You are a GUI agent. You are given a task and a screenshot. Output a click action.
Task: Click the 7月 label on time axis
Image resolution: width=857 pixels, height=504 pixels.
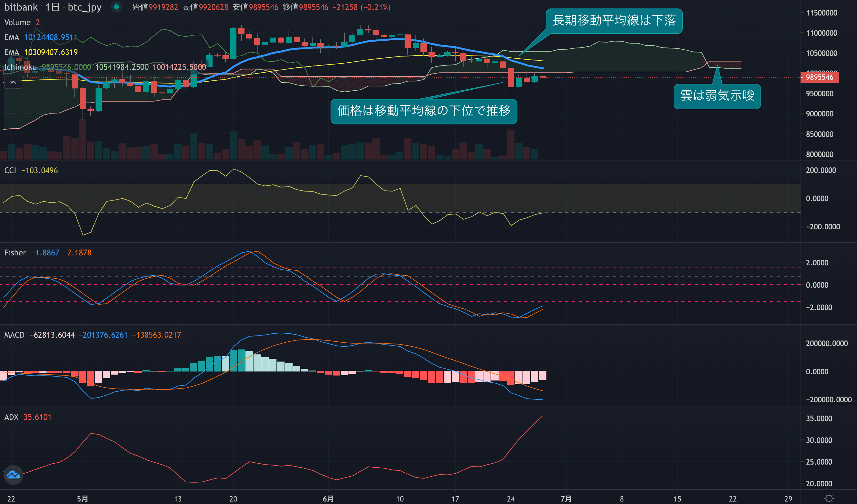566,498
